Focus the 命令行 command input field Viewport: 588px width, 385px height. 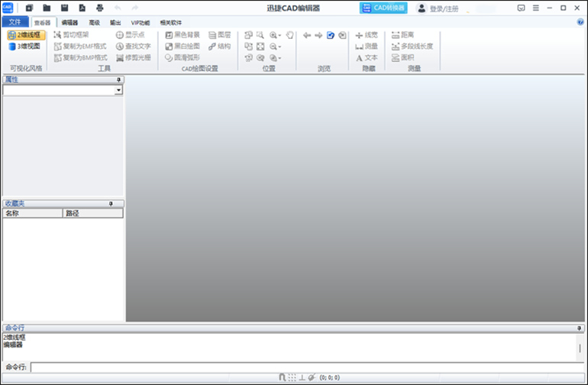(308, 367)
